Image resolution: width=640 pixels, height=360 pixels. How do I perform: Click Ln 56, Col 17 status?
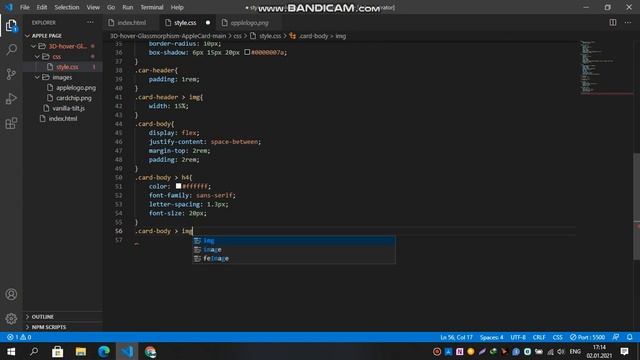point(456,337)
